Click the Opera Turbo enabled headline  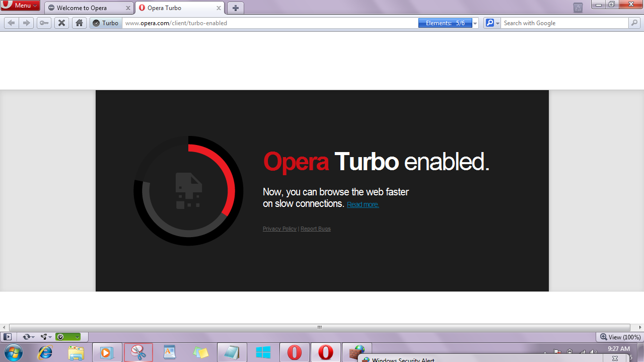[376, 162]
